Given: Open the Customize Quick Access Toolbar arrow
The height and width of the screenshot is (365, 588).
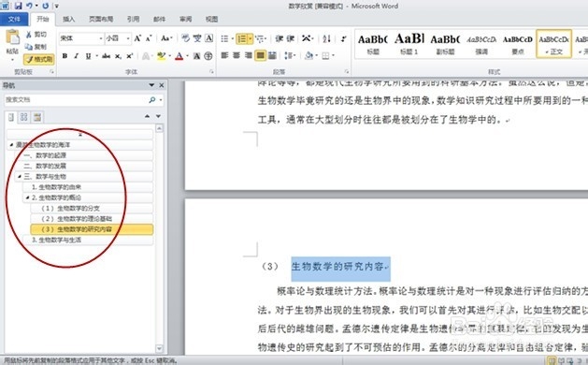Looking at the screenshot, I should 57,6.
